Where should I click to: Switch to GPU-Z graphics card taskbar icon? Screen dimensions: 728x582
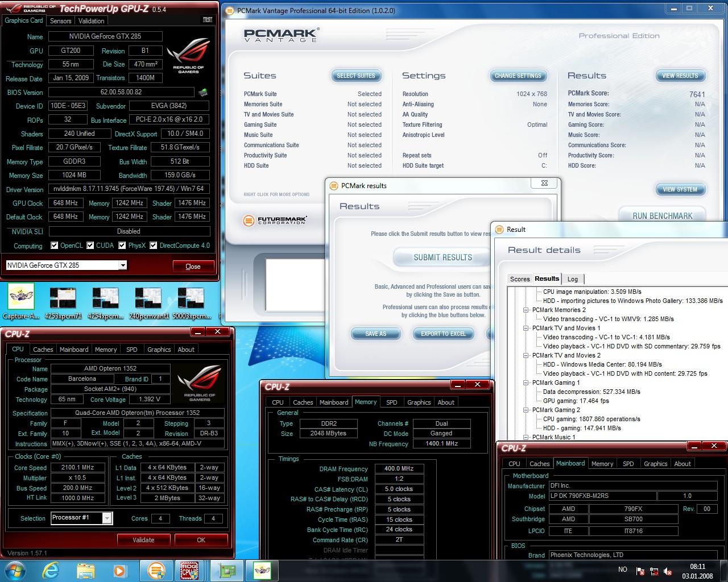pos(227,570)
